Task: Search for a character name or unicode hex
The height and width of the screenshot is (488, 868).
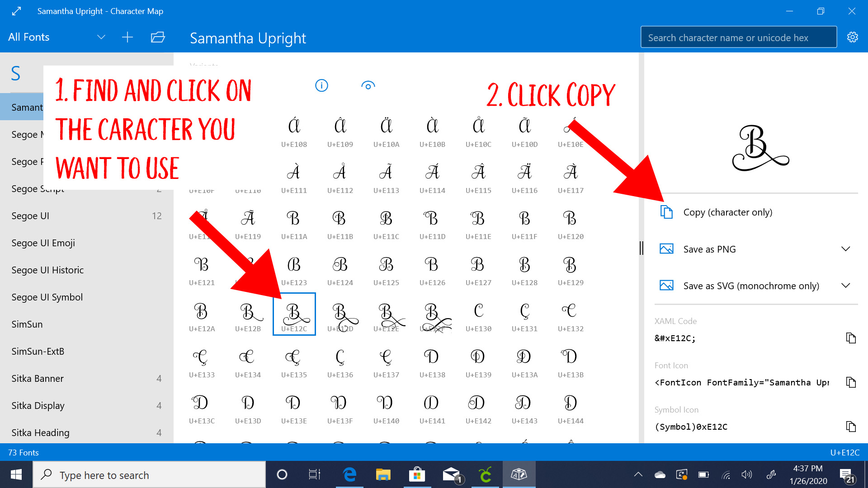Action: click(x=739, y=37)
